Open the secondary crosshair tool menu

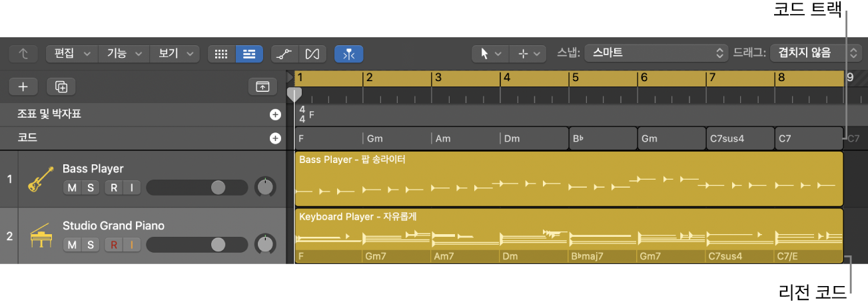[x=528, y=54]
